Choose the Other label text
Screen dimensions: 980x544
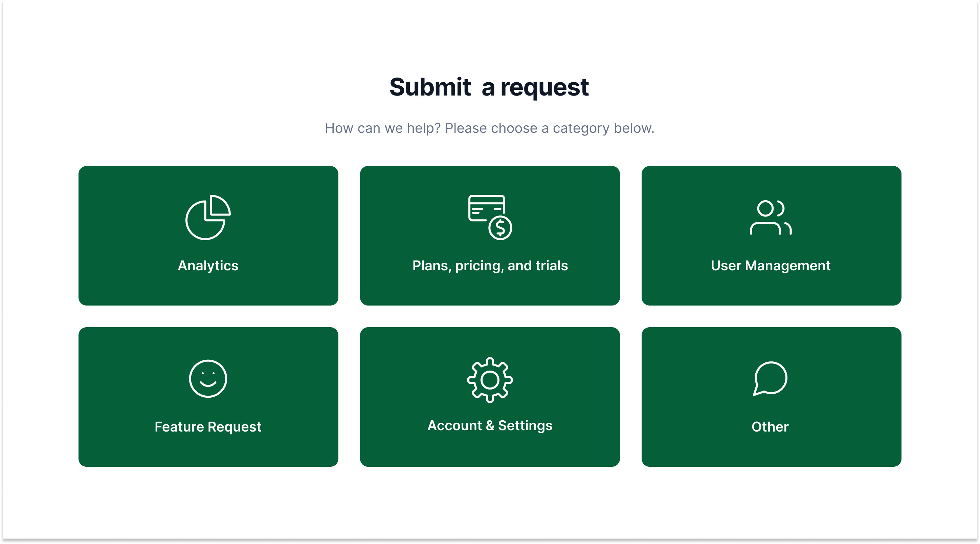click(x=770, y=427)
